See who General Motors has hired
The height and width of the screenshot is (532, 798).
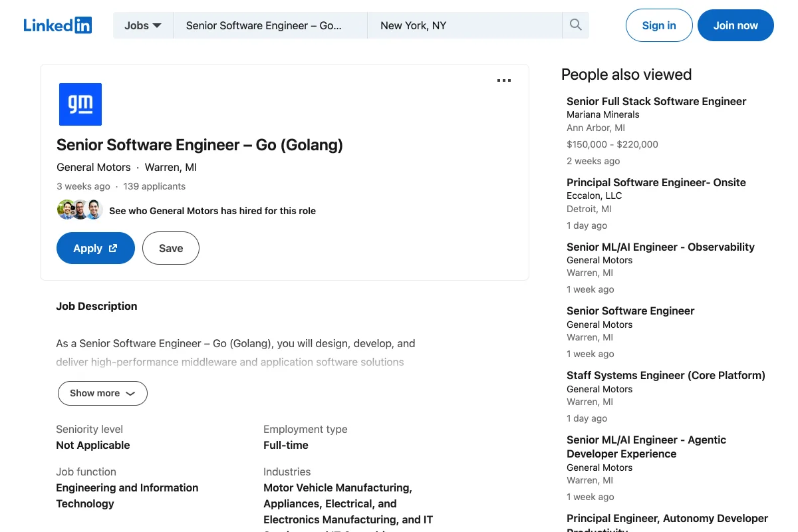pos(212,211)
